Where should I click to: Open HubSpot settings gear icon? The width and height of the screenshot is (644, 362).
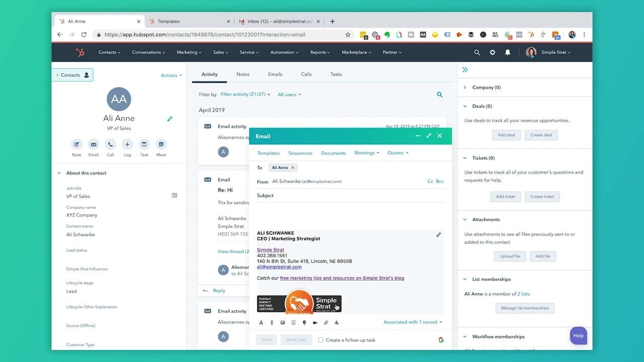click(493, 52)
